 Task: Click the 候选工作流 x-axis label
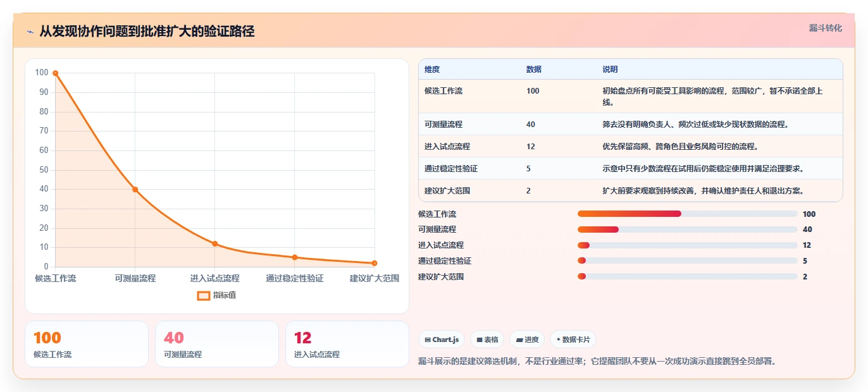pos(56,278)
